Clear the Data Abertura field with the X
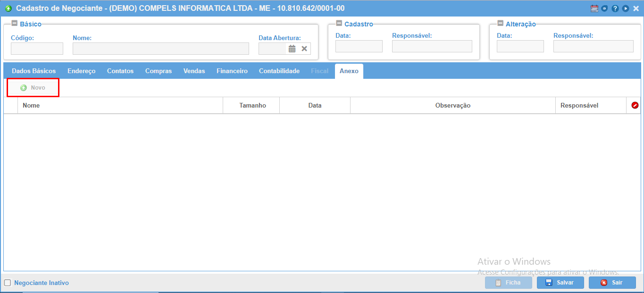Viewport: 644px width, 293px height. click(304, 49)
